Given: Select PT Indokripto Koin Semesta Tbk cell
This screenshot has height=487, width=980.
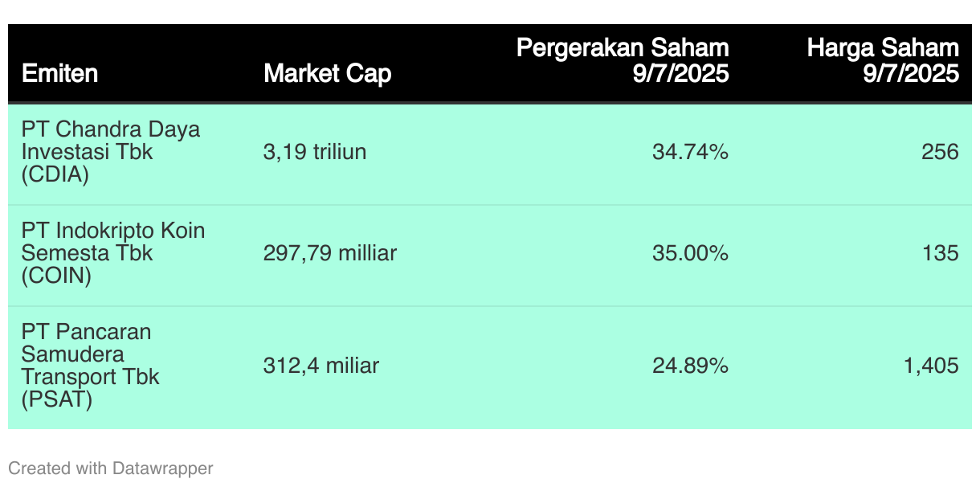Looking at the screenshot, I should (x=113, y=253).
